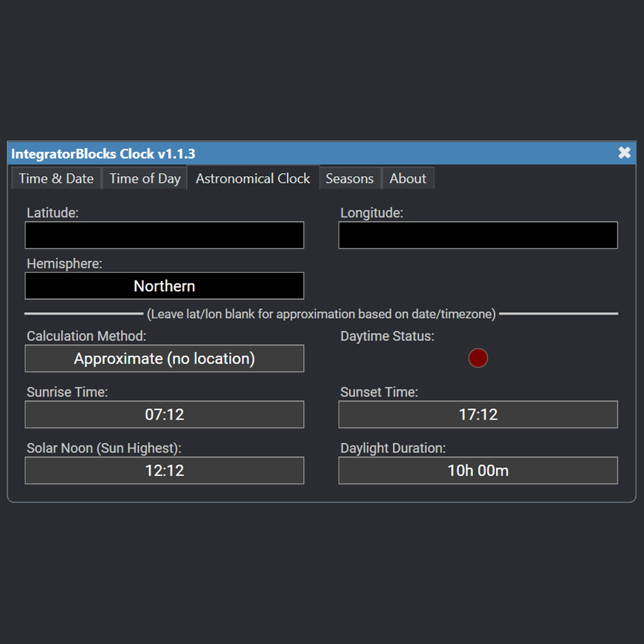The width and height of the screenshot is (644, 644).
Task: Close the IntegratorBlocks Clock window
Action: click(x=624, y=152)
